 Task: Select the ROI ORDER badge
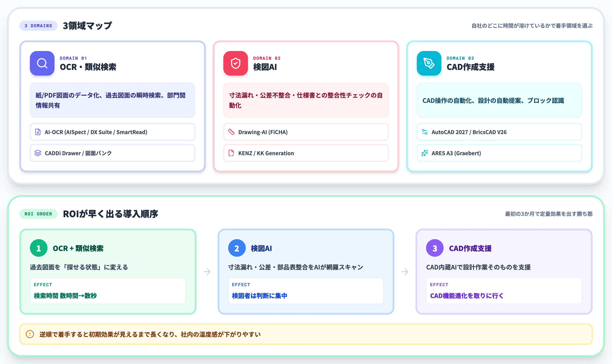[38, 214]
